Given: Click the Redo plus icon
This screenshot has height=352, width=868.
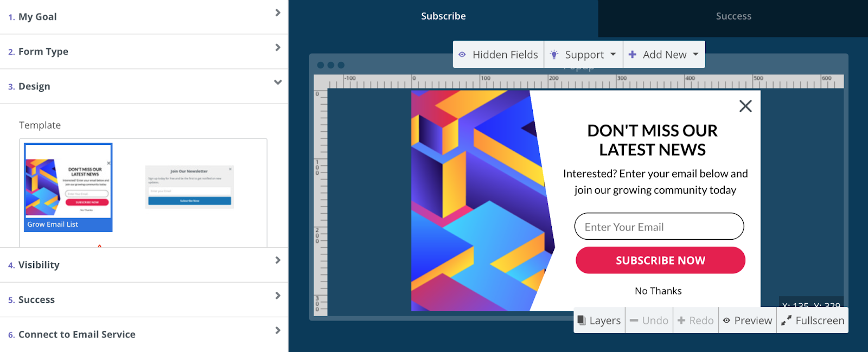Looking at the screenshot, I should click(x=681, y=320).
